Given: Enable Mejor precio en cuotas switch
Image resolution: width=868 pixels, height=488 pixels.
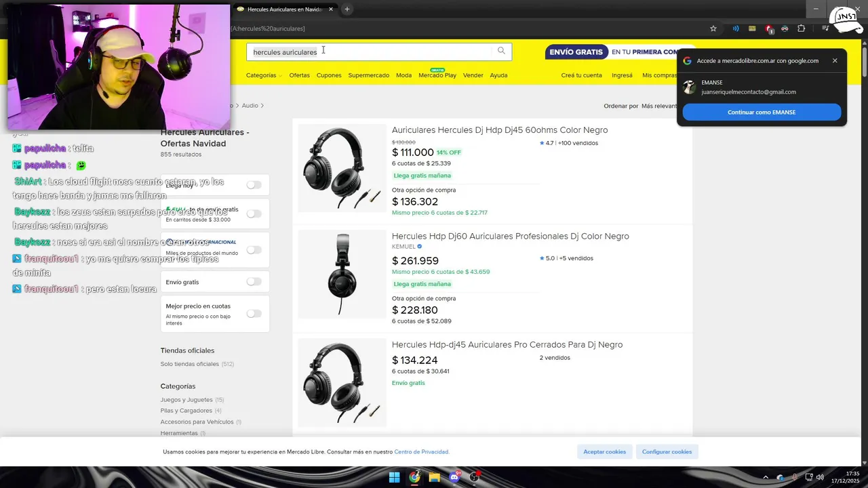Looking at the screenshot, I should pos(254,313).
